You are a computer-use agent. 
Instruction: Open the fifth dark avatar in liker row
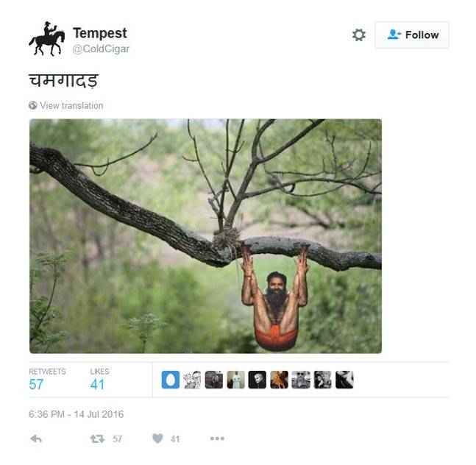click(257, 380)
